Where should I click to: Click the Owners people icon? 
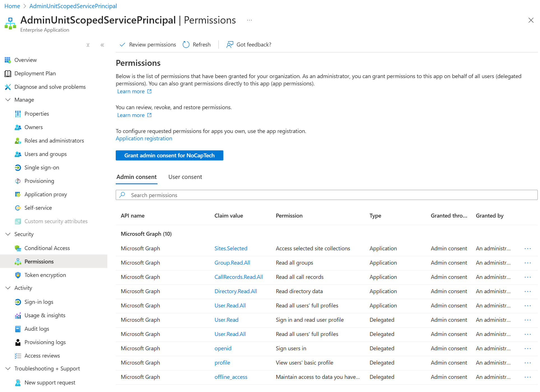[18, 127]
